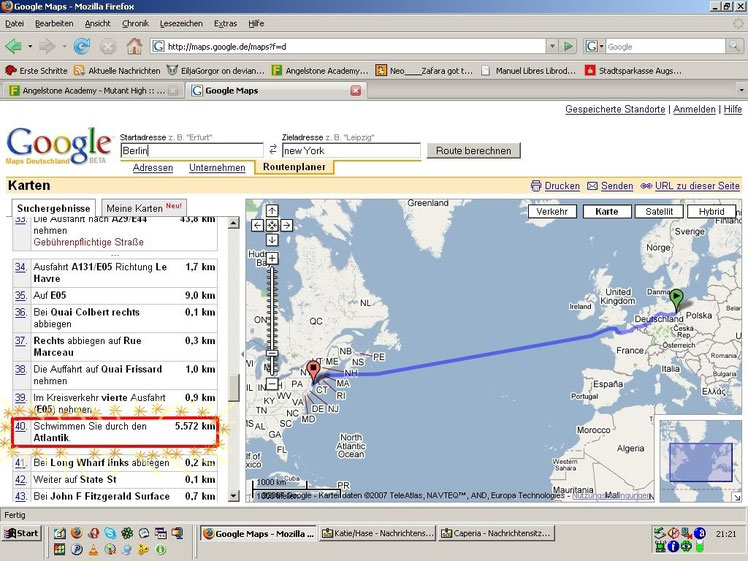Screen dimensions: 748x561
Task: Reload the page with the blue refresh icon
Action: tap(82, 46)
